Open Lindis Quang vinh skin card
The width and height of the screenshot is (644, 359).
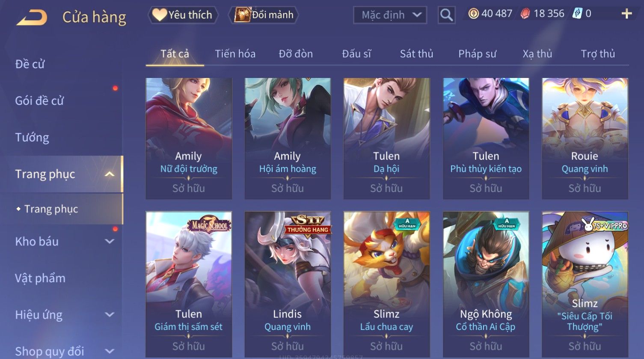(288, 284)
